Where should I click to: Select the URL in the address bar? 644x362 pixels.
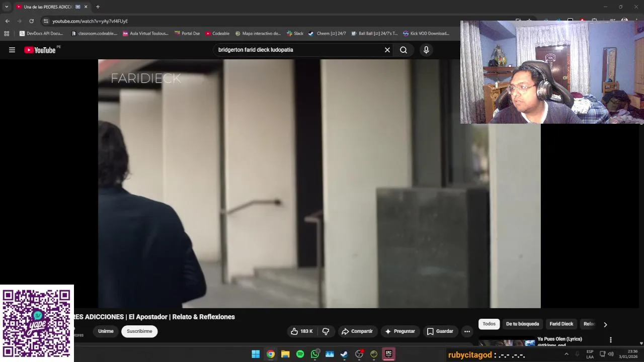pos(90,21)
